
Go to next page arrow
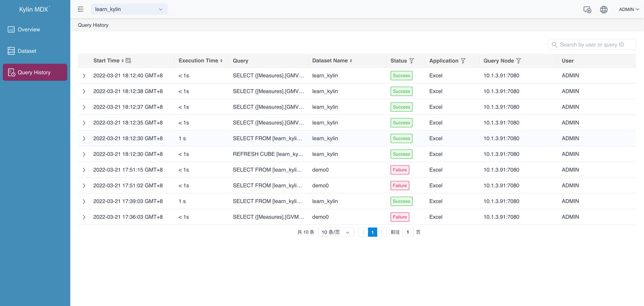coord(382,232)
